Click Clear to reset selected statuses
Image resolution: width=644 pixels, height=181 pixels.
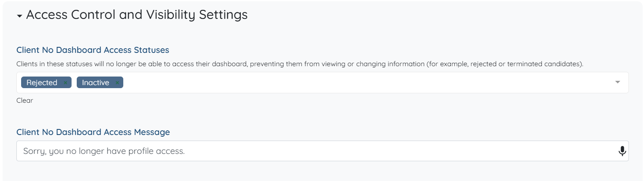click(x=25, y=101)
